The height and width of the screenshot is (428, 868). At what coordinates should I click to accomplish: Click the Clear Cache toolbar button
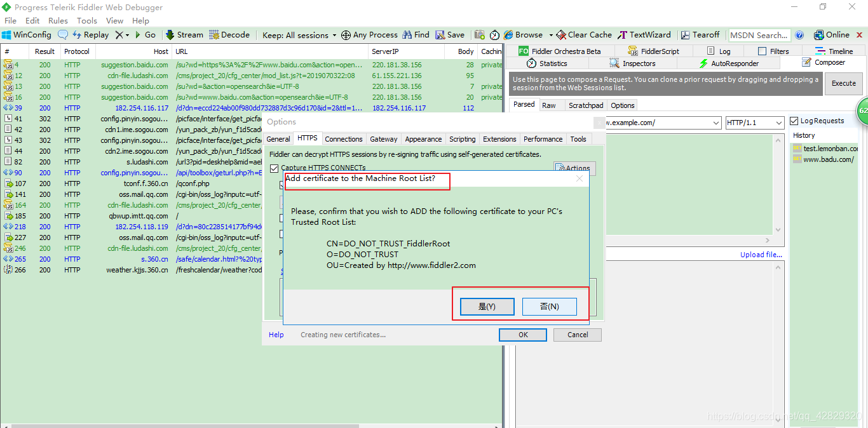coord(584,35)
